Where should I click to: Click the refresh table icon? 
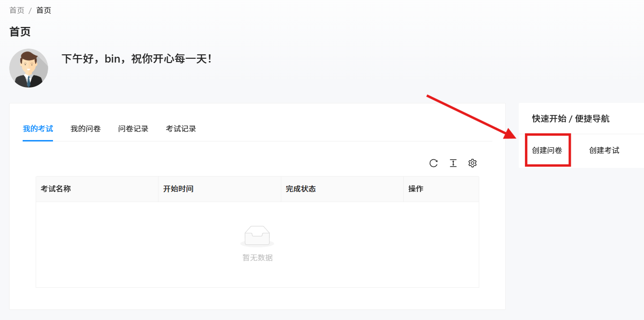(434, 163)
